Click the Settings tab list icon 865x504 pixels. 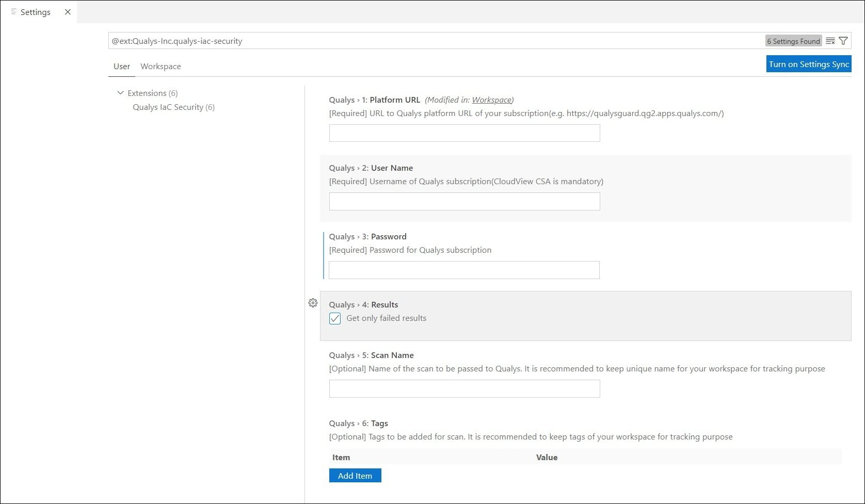[13, 11]
